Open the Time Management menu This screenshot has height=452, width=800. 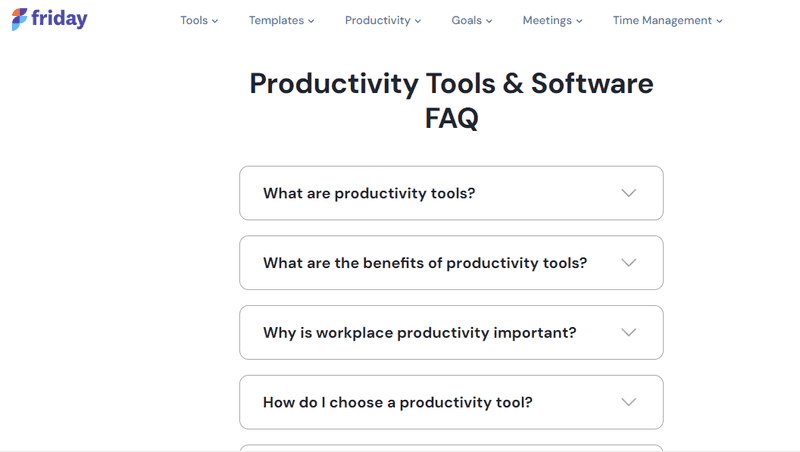(668, 20)
